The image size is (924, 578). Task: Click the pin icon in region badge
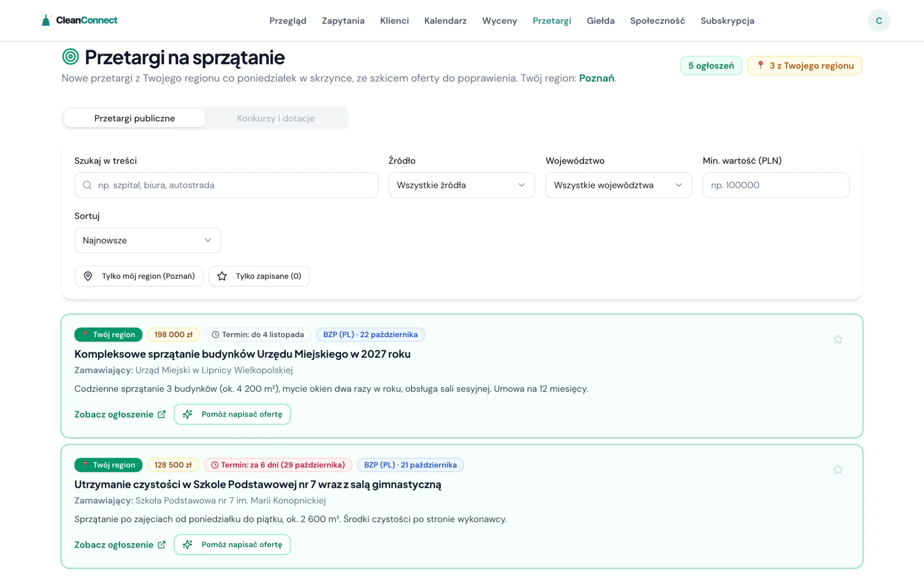[x=760, y=65]
